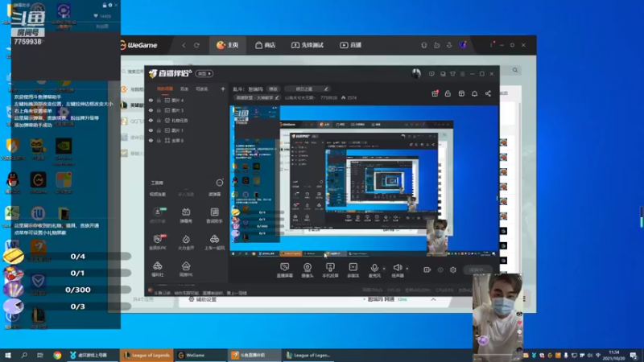Click the preview eye icon near the settings gear
The height and width of the screenshot is (362, 644).
(440, 269)
